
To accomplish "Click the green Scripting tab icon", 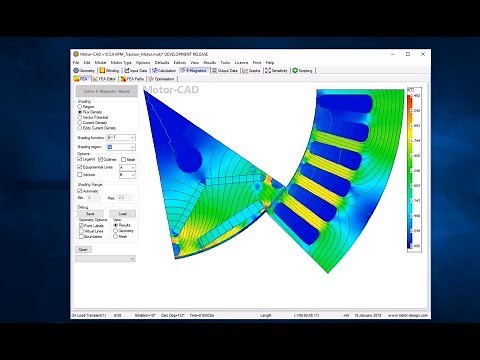I will [x=295, y=71].
